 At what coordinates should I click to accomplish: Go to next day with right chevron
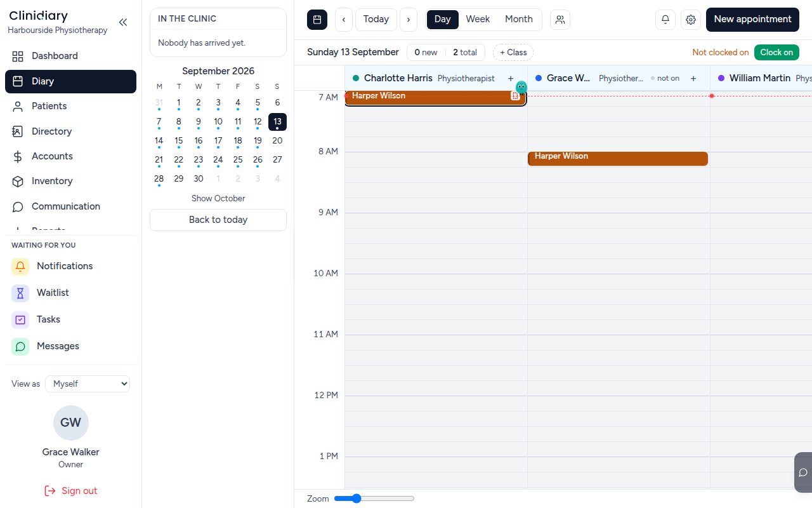click(409, 20)
